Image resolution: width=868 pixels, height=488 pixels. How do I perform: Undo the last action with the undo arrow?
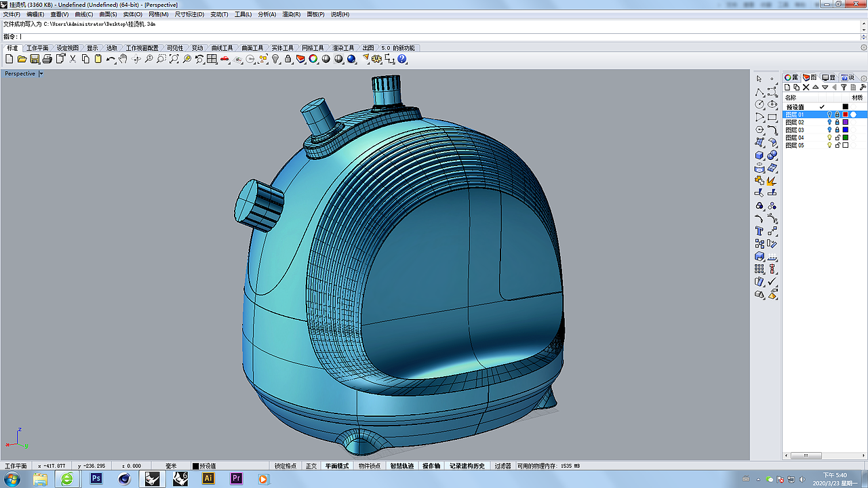(x=111, y=59)
